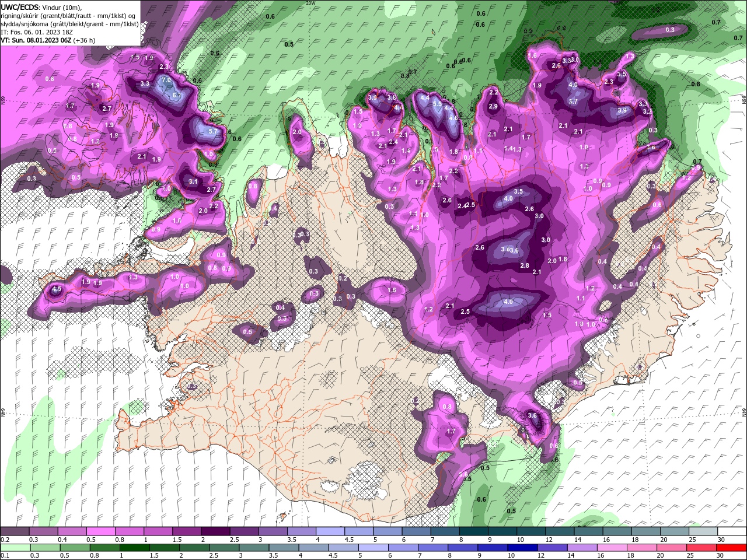Click the light gray 25 swatch, upper scale
The image size is (747, 560).
[703, 531]
